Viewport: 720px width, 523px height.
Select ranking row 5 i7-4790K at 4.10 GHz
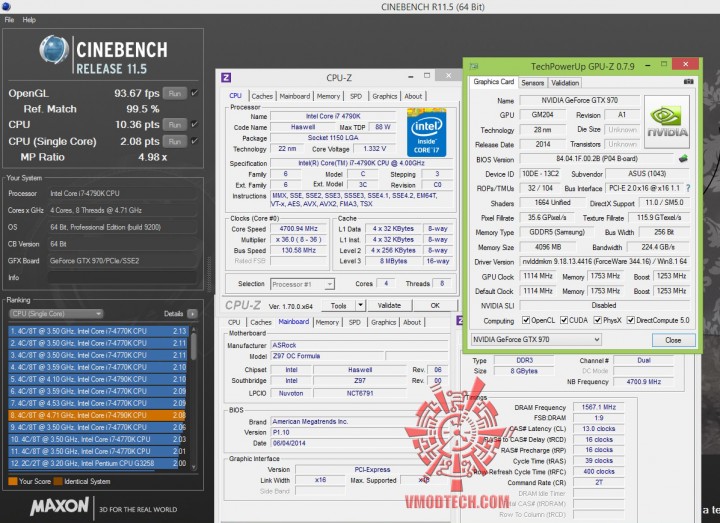[x=98, y=379]
